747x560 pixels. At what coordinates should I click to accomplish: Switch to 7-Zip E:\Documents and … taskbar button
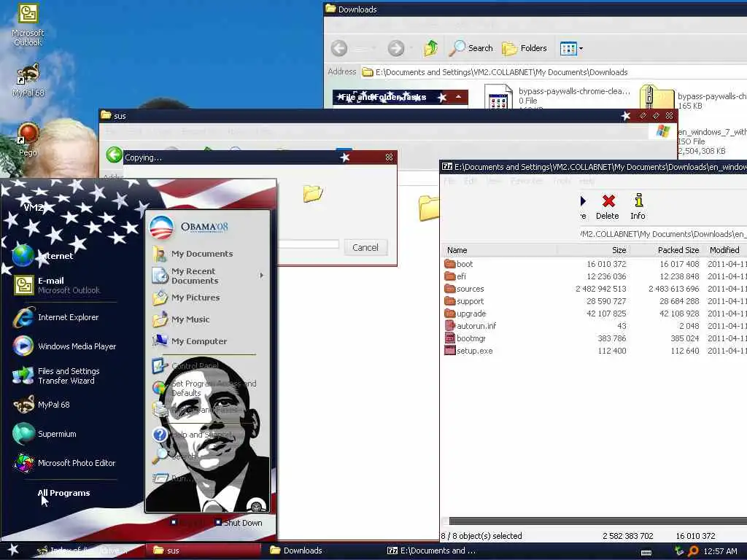pos(438,551)
